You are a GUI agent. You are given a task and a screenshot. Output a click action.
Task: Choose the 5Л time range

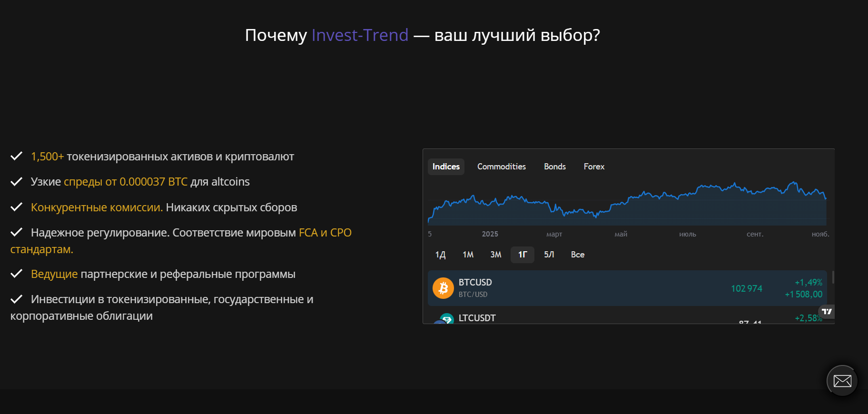549,255
